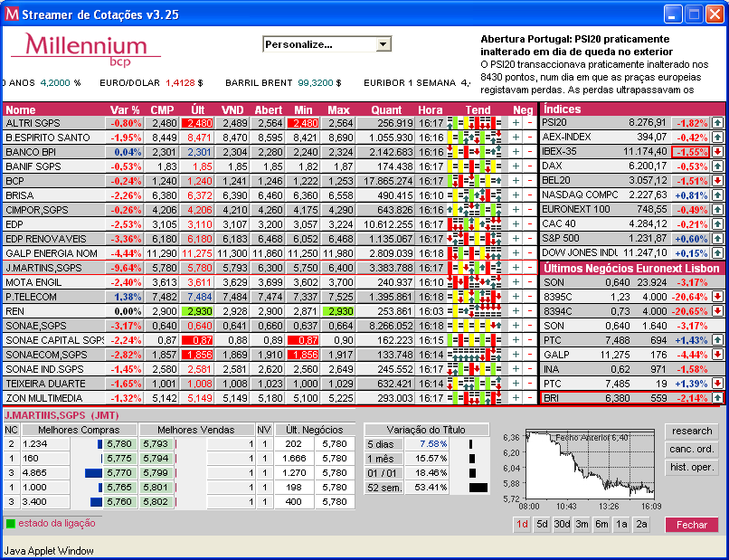Select the 5d chart period
The width and height of the screenshot is (729, 560).
pyautogui.click(x=542, y=524)
